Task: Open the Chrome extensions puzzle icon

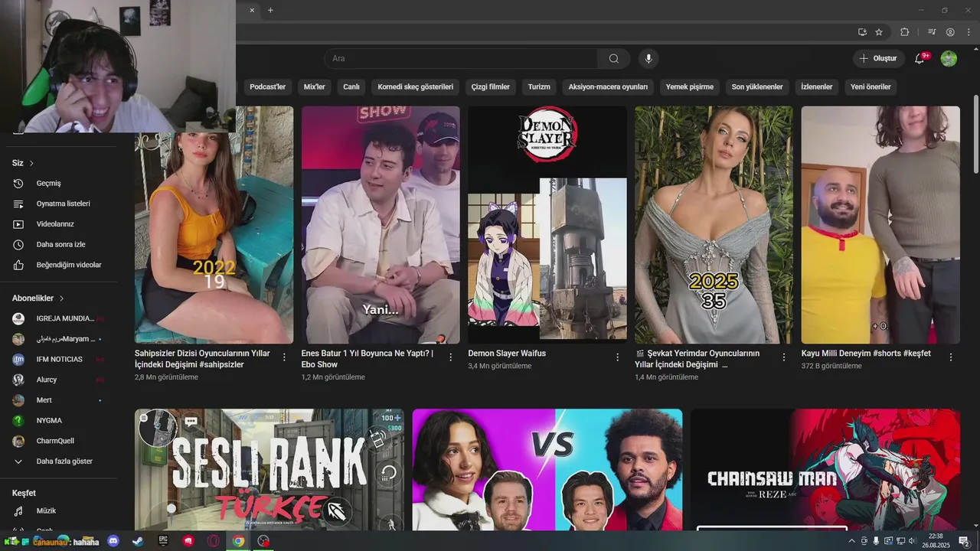Action: click(904, 32)
